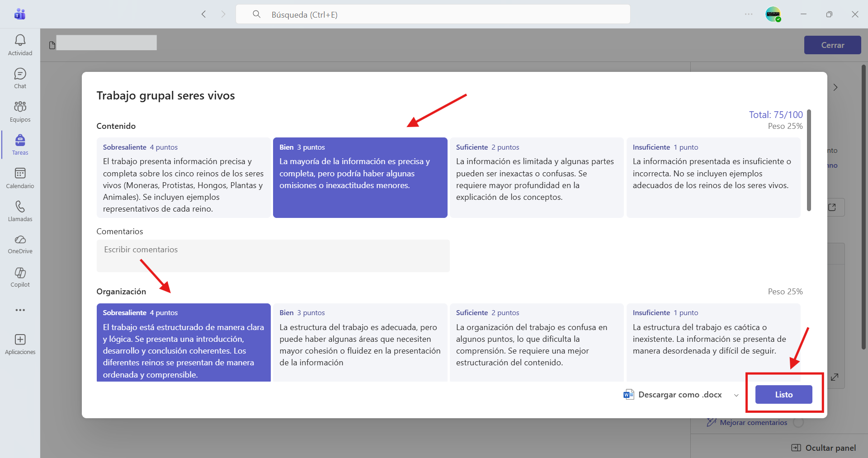Viewport: 868px width, 458px height.
Task: Click the rubric dialog vertical scrollbar
Action: click(809, 161)
